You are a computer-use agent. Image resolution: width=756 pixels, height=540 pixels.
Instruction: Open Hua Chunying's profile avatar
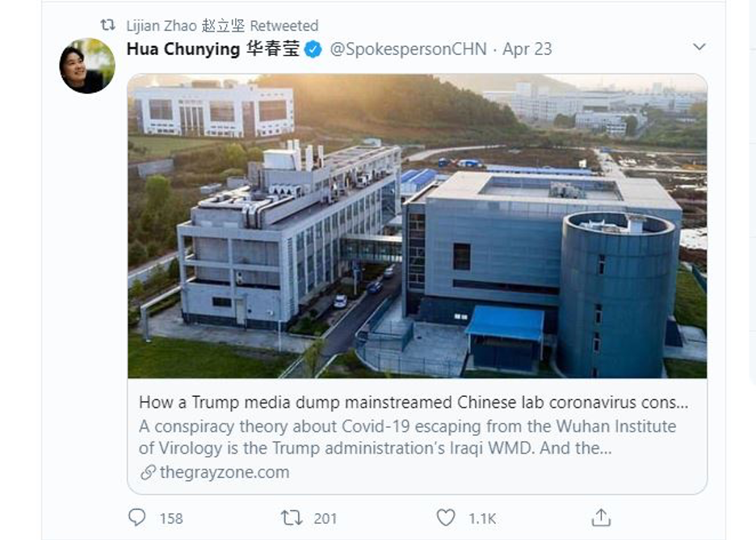pyautogui.click(x=87, y=65)
